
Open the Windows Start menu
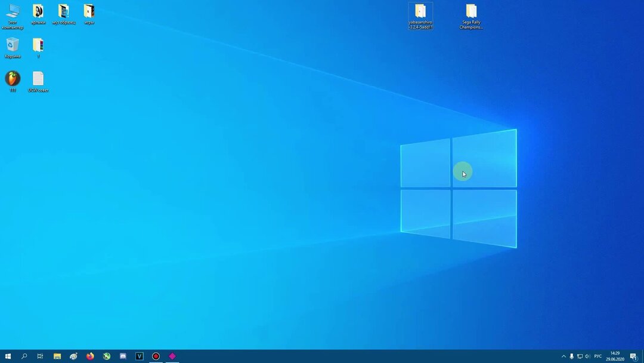click(8, 356)
